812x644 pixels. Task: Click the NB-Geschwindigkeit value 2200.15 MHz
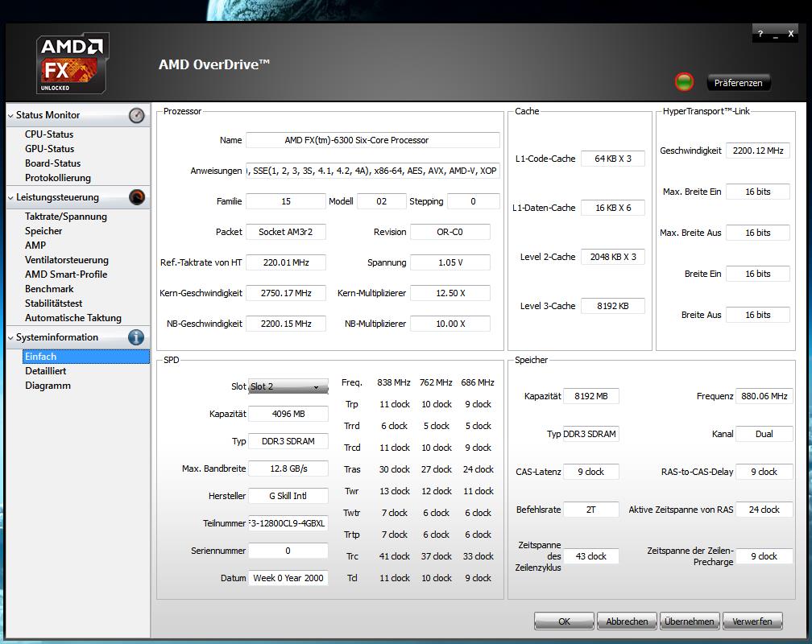pyautogui.click(x=286, y=324)
